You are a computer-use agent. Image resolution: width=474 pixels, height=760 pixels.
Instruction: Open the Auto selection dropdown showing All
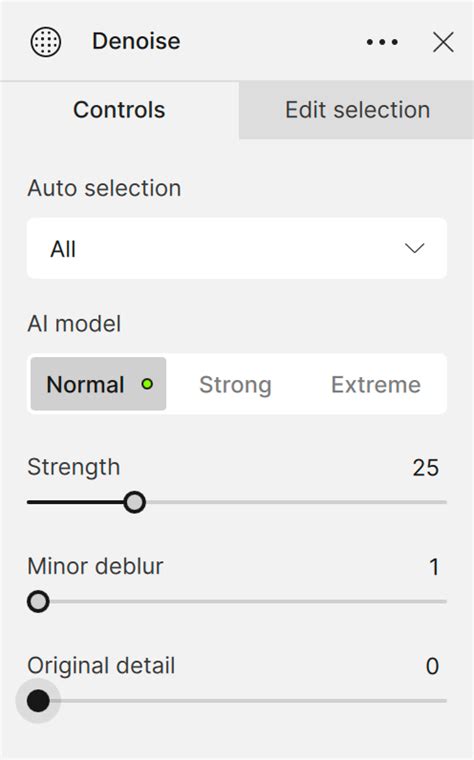tap(237, 248)
